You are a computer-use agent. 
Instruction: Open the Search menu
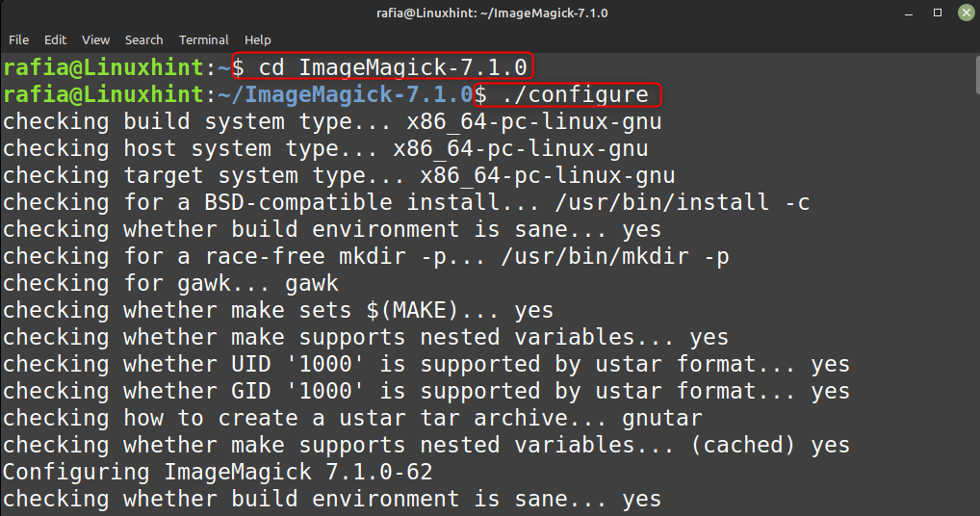click(x=143, y=40)
